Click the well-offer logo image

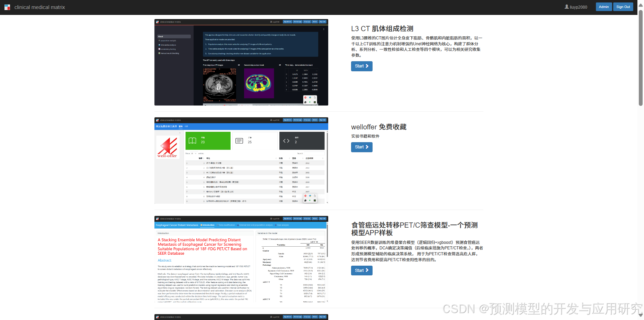click(168, 147)
